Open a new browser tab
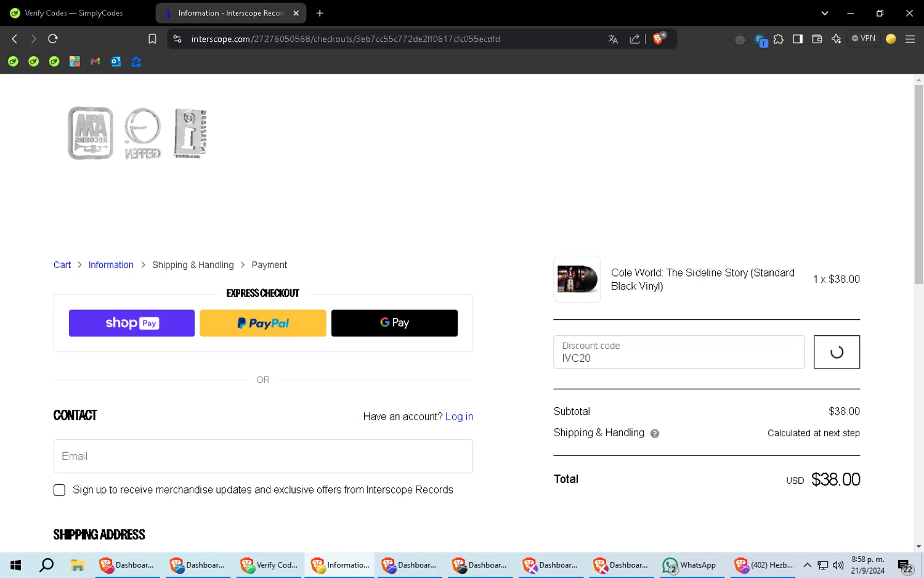 click(x=320, y=13)
